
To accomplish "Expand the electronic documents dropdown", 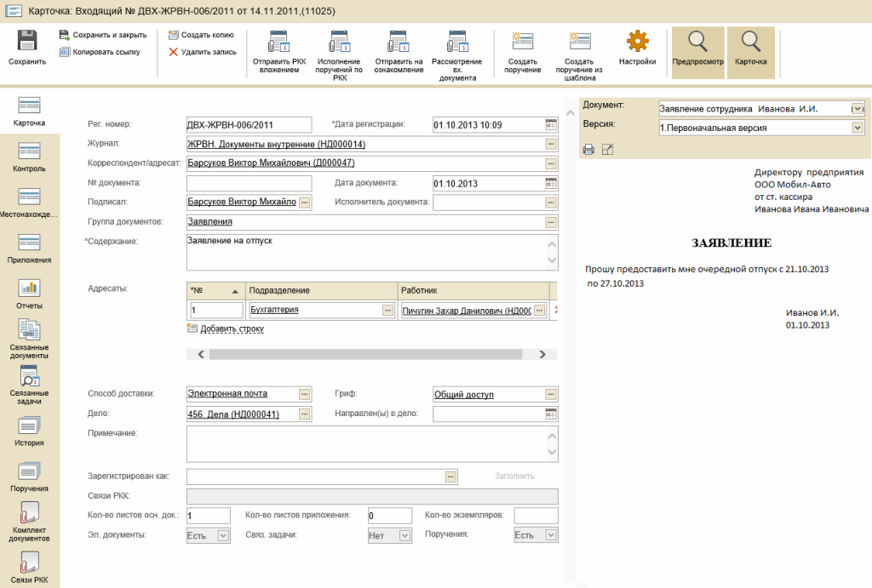I will 223,535.
